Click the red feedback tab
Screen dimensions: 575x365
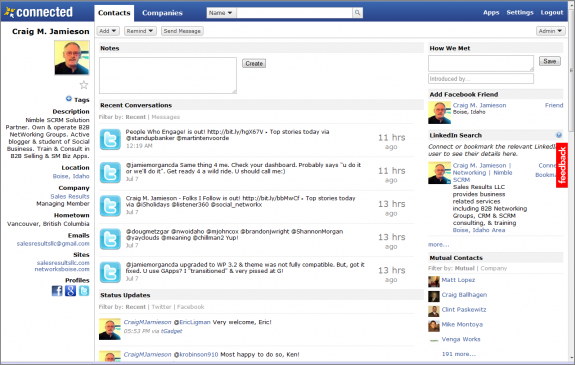[562, 165]
